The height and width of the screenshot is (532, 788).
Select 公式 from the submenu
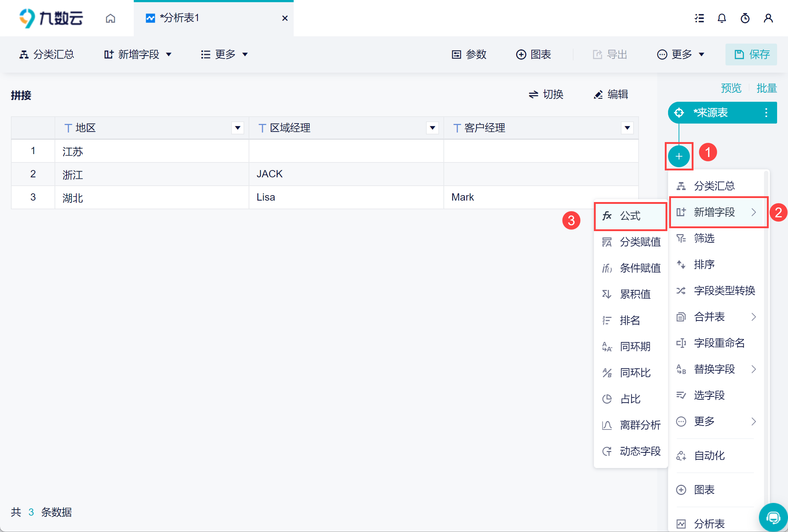pos(630,216)
